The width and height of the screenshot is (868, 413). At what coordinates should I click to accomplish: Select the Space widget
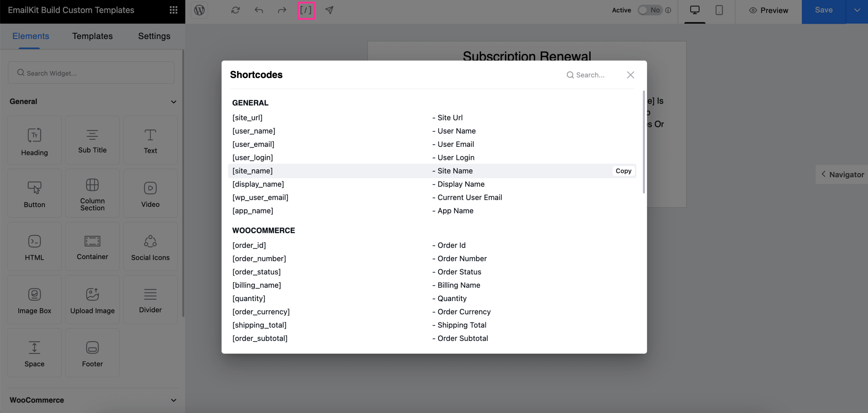click(35, 353)
